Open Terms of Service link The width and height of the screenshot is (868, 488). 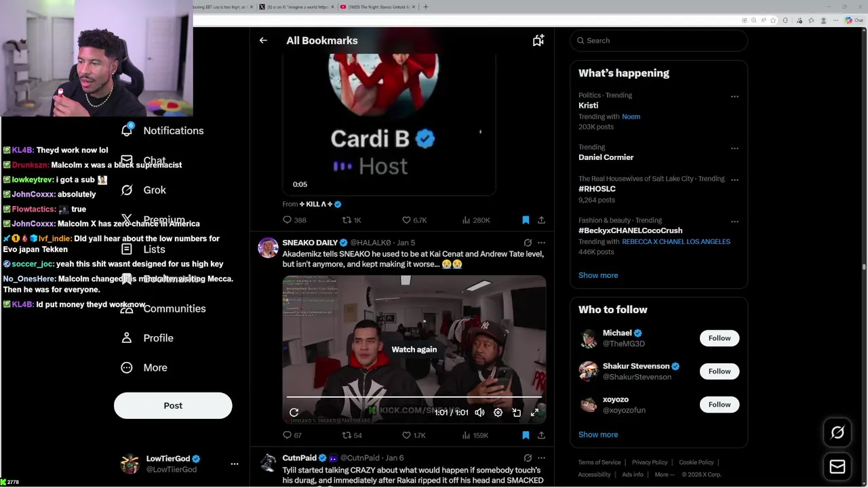tap(599, 462)
